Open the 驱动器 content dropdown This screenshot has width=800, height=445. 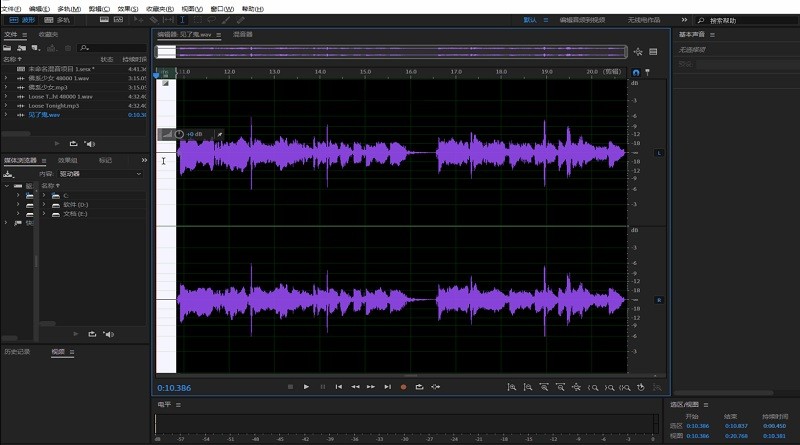click(x=100, y=173)
